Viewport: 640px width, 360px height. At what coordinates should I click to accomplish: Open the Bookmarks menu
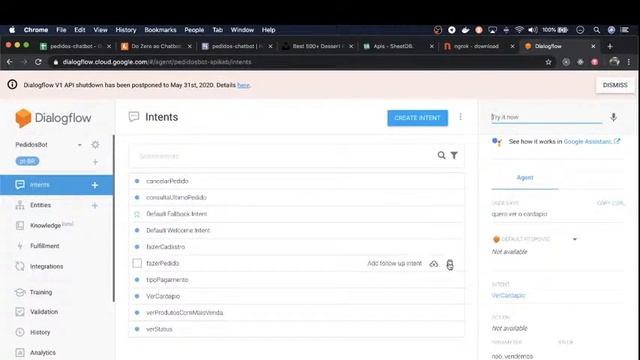pos(160,30)
